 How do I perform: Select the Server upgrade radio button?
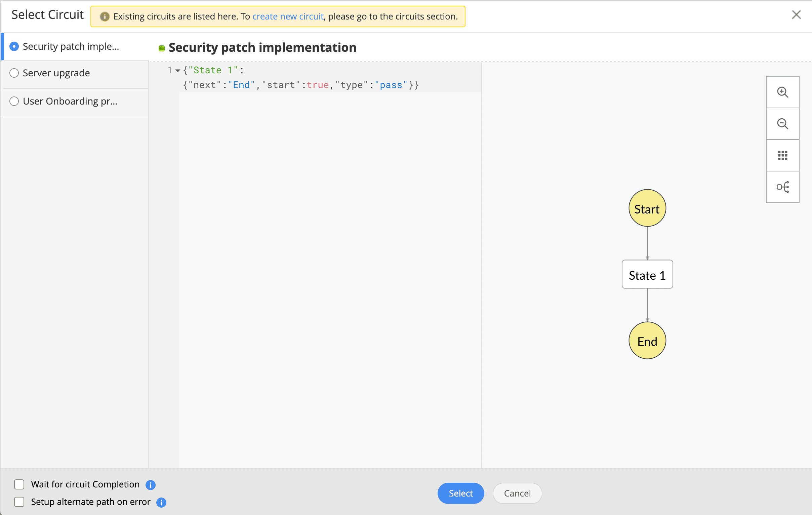coord(14,73)
